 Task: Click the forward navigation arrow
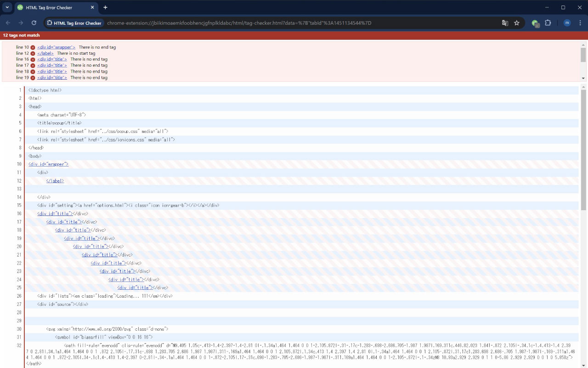21,22
